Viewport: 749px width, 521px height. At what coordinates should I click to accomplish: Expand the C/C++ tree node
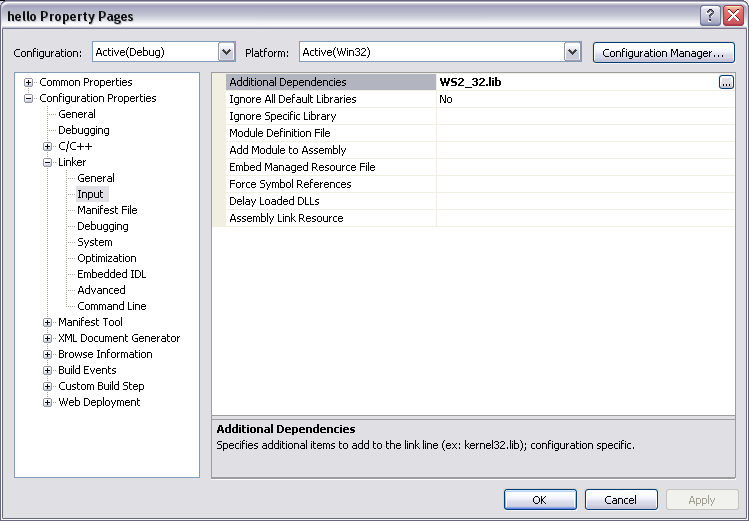pyautogui.click(x=48, y=146)
